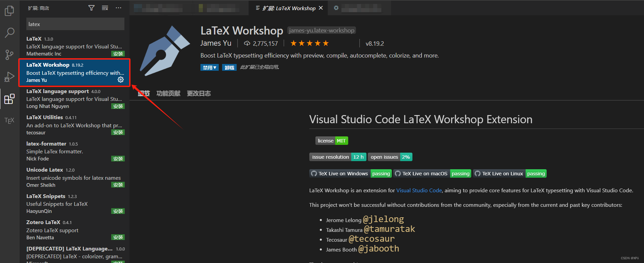Click the filter extensions funnel icon
Viewport: 644px width, 263px height.
91,8
